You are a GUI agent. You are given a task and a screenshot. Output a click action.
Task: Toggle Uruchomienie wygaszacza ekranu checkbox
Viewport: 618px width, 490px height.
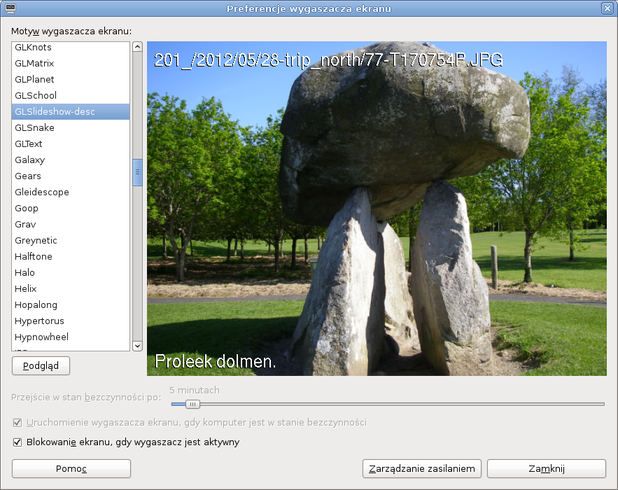17,423
